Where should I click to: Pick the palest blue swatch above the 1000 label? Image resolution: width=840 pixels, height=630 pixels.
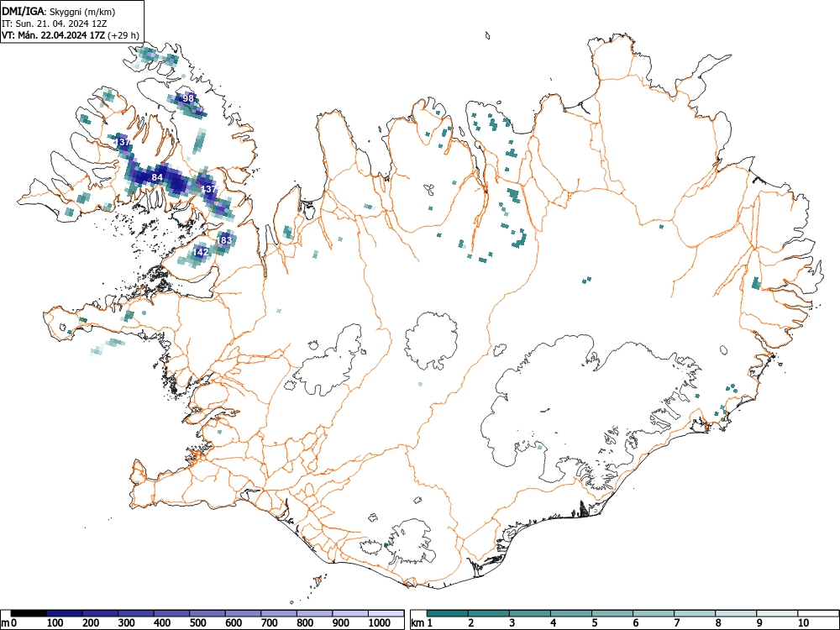coord(386,613)
